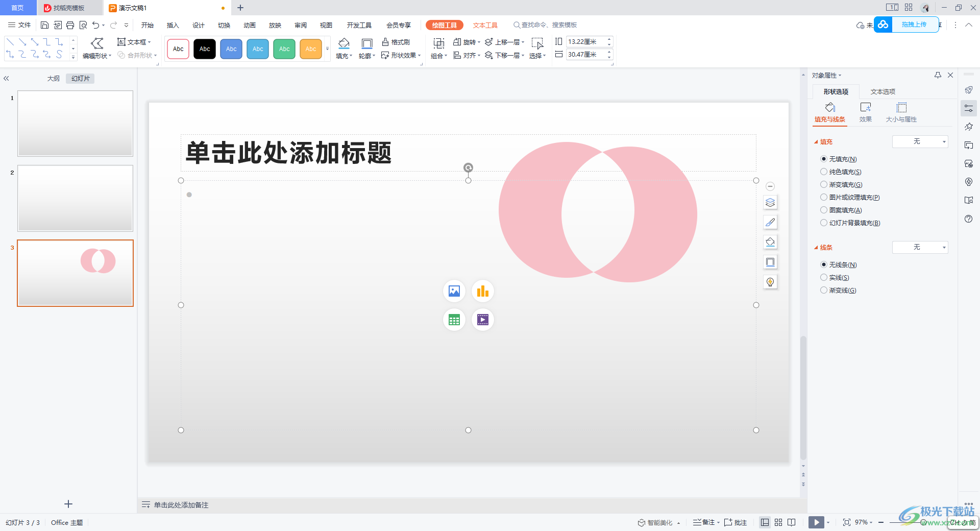Screen dimensions: 980x531
Task: Open the shape Fill tool in ribbon
Action: [344, 49]
